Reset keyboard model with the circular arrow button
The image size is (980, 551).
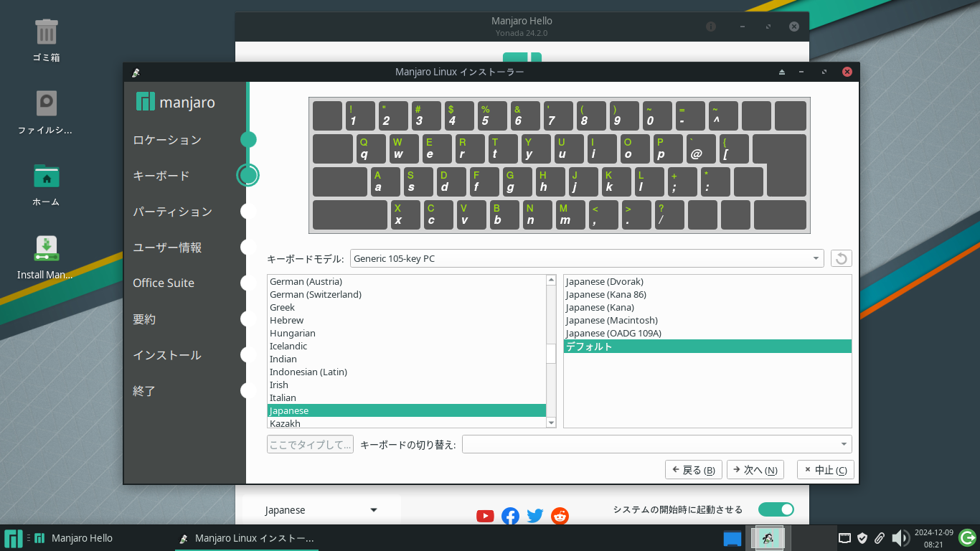[842, 258]
